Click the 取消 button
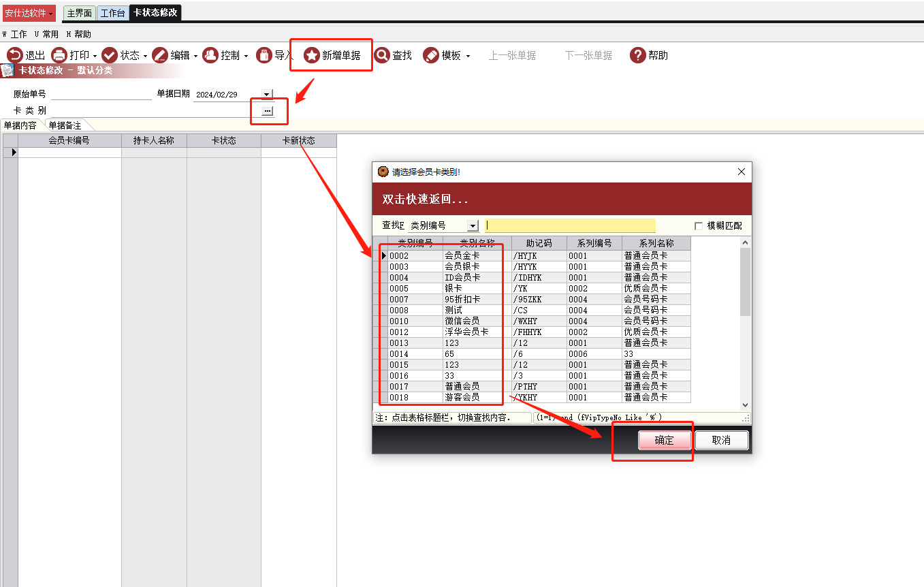This screenshot has width=924, height=587. pos(721,441)
